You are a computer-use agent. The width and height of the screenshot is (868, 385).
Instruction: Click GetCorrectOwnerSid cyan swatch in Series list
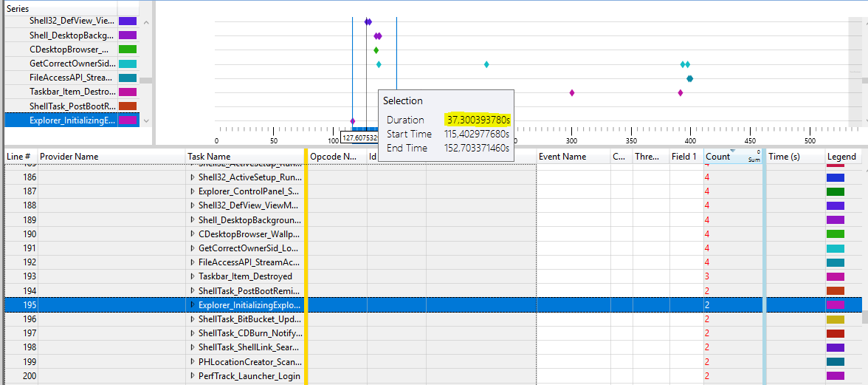127,64
